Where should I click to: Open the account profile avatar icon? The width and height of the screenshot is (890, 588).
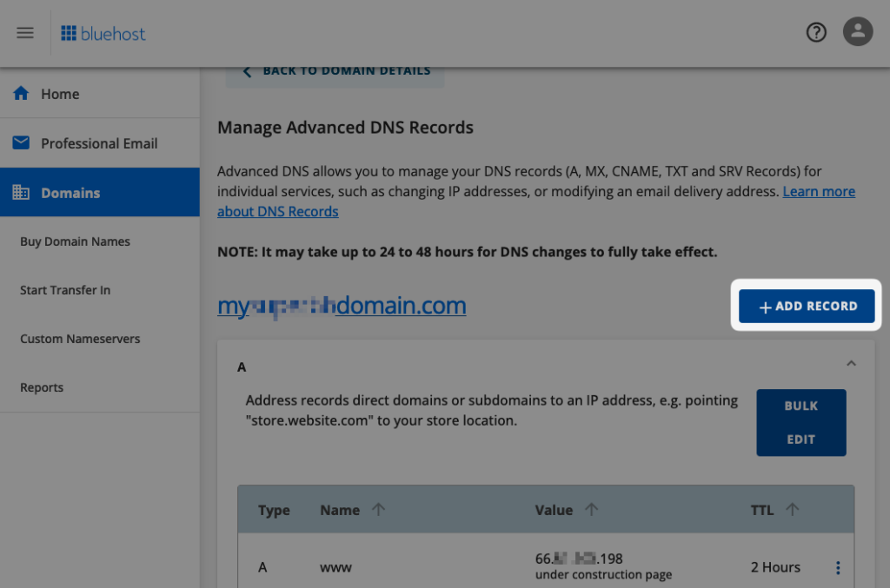click(858, 31)
